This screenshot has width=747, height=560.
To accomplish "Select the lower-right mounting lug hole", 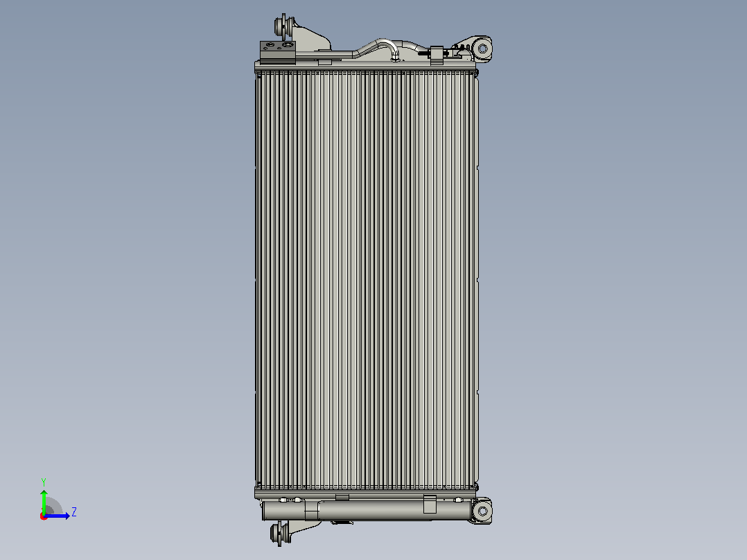I will pos(482,511).
